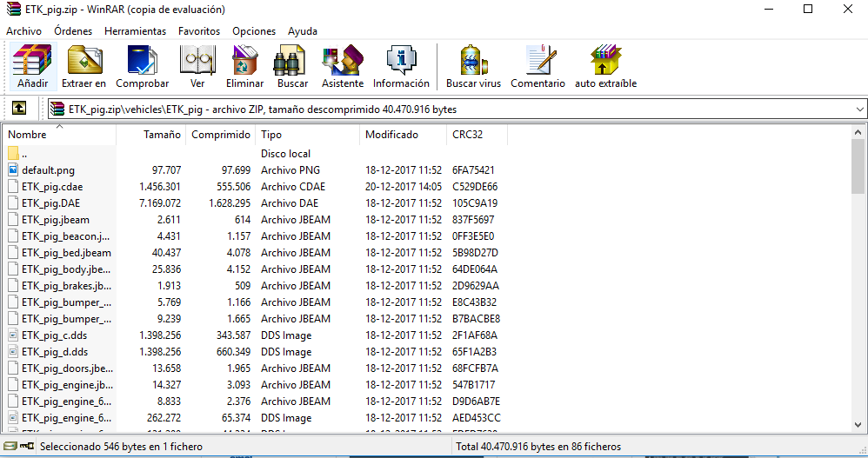Select the ETK_pig_c.dds file icon
The image size is (868, 458).
pos(13,335)
